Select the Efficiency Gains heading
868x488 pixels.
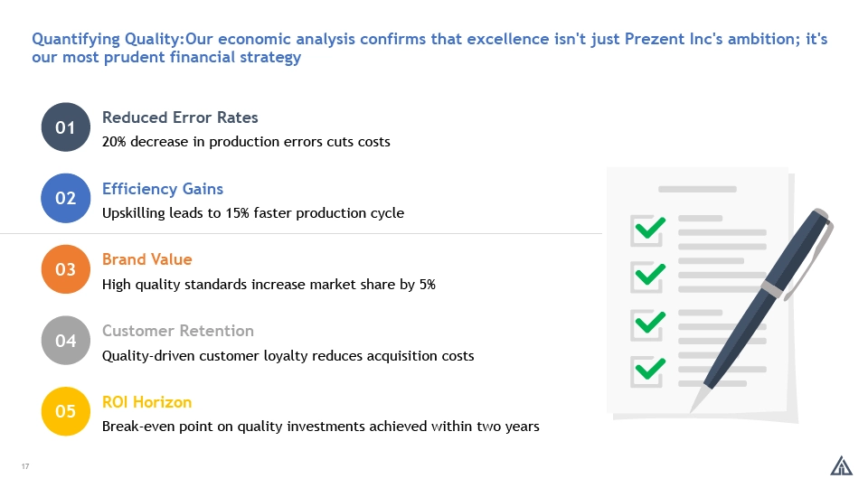pos(163,189)
